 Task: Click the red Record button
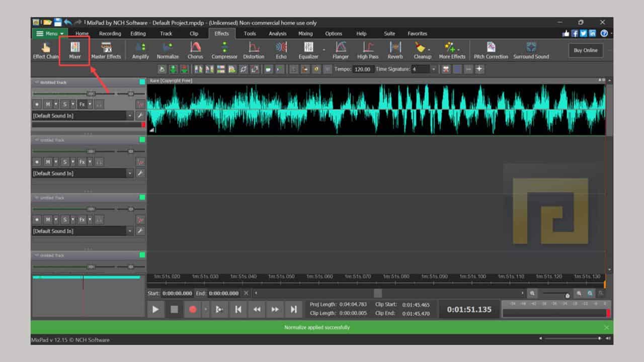tap(193, 309)
